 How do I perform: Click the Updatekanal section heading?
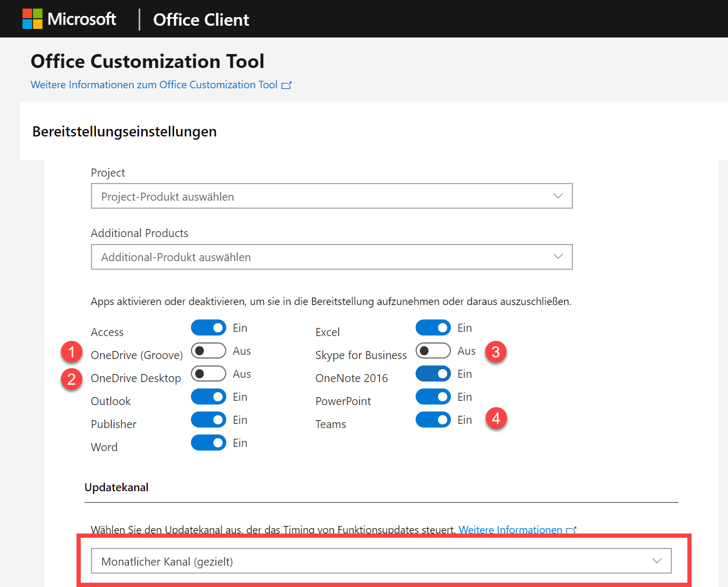point(117,487)
